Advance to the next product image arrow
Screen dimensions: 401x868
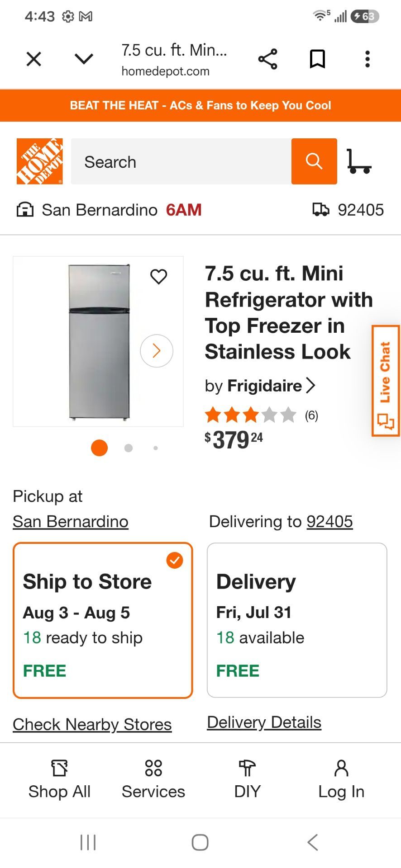[x=157, y=351]
